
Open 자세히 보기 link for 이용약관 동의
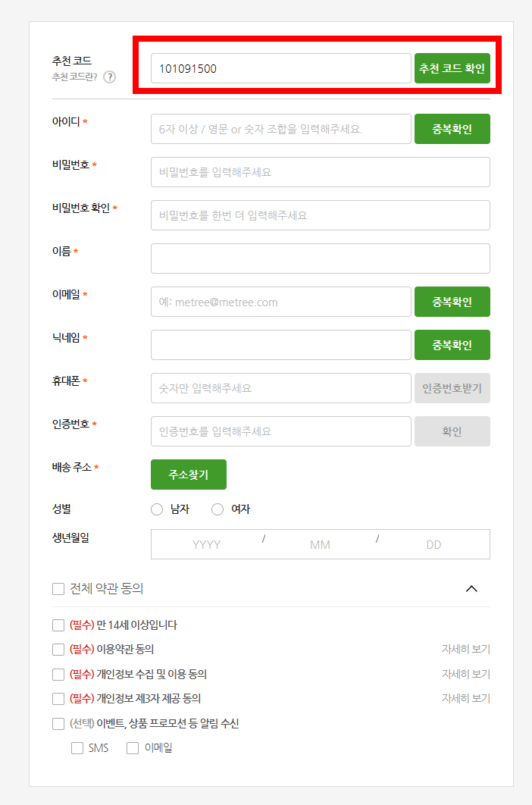tap(466, 649)
